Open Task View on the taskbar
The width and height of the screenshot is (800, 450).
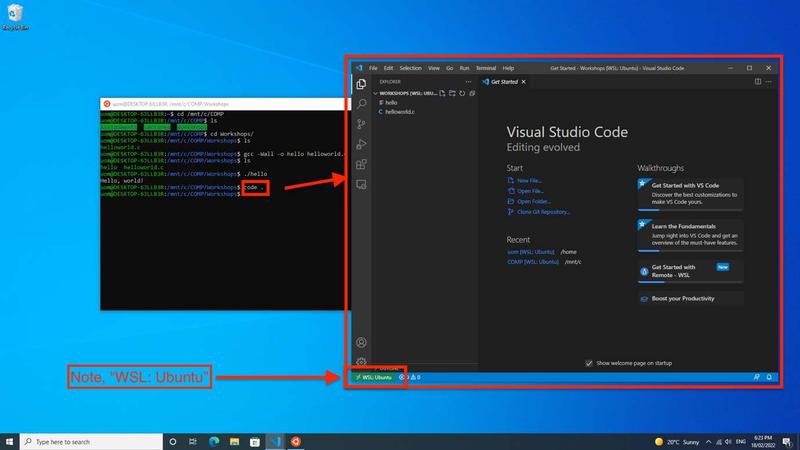(193, 441)
